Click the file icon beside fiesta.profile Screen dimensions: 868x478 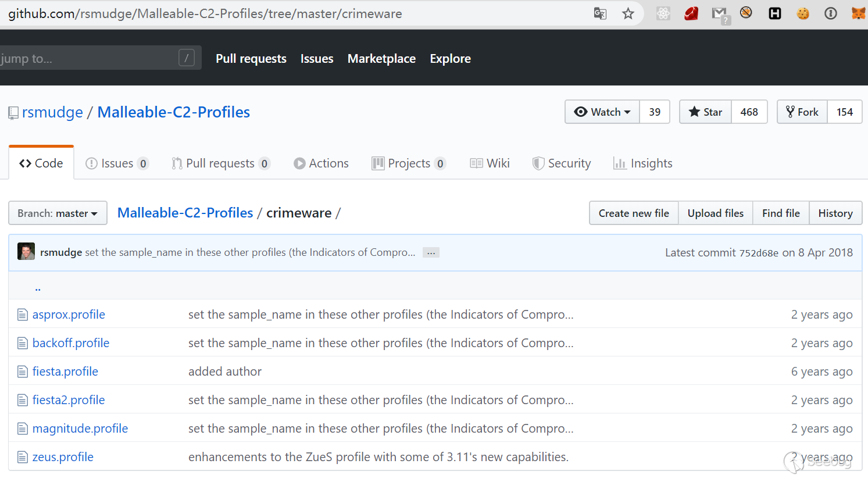click(x=23, y=372)
